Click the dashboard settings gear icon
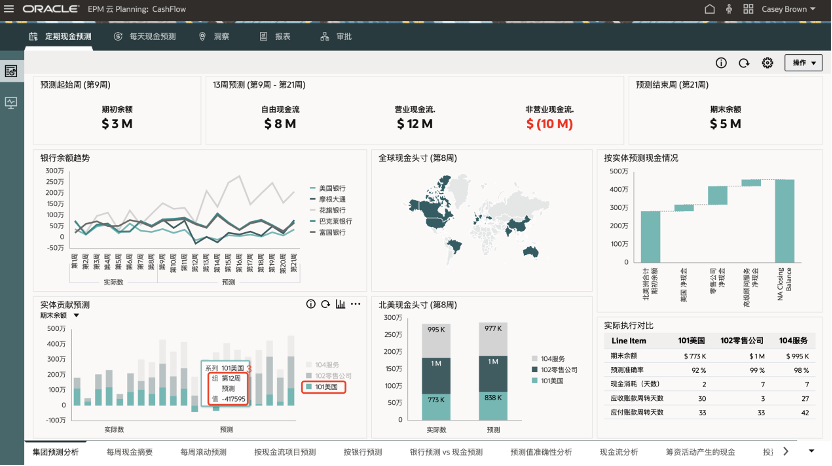This screenshot has height=466, width=832. tap(767, 63)
